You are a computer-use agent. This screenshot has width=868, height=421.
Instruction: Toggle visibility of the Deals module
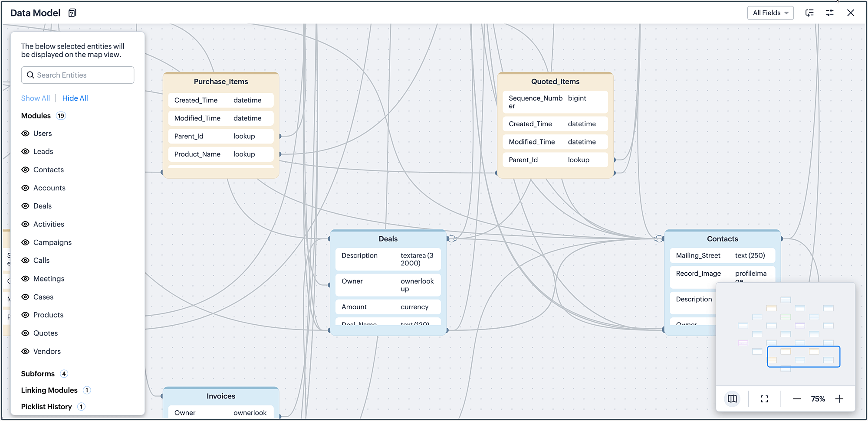tap(26, 206)
